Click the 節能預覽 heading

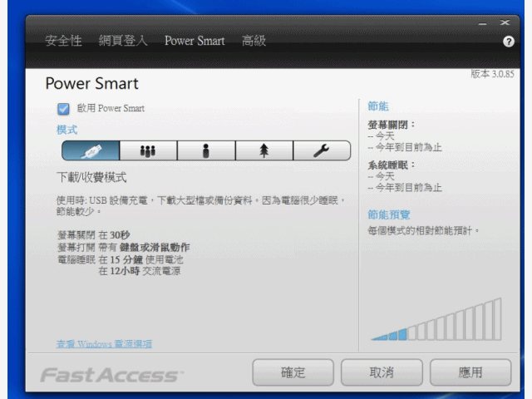(389, 214)
